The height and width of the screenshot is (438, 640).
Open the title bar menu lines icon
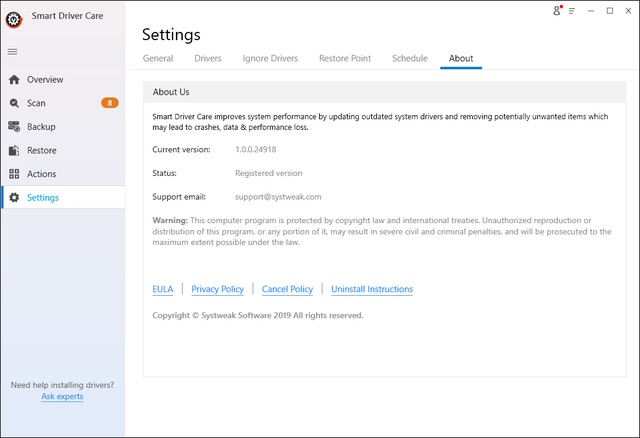[572, 11]
